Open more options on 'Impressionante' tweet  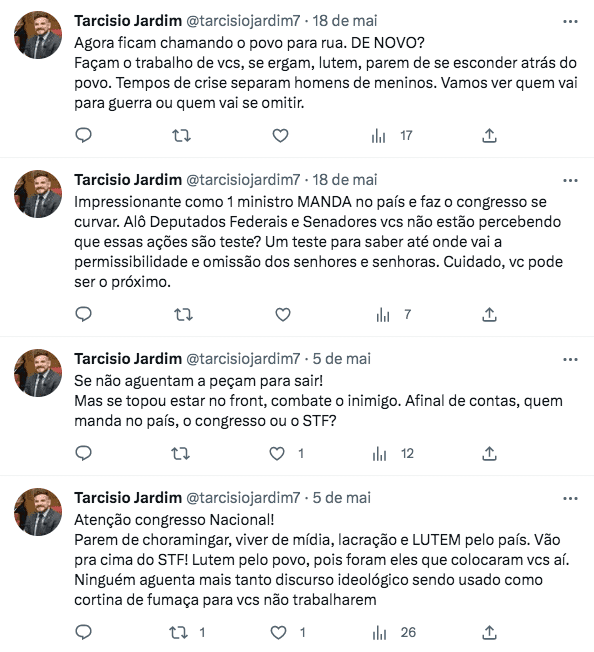[x=570, y=180]
